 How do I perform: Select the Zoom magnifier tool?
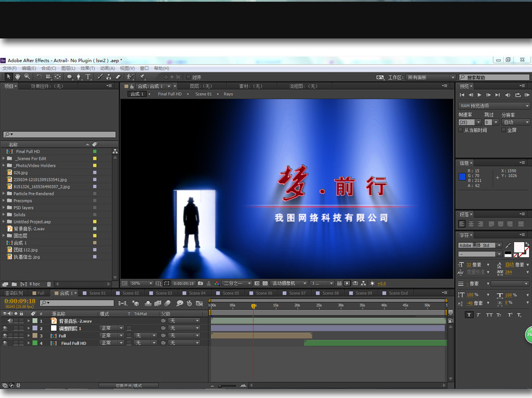coord(26,77)
